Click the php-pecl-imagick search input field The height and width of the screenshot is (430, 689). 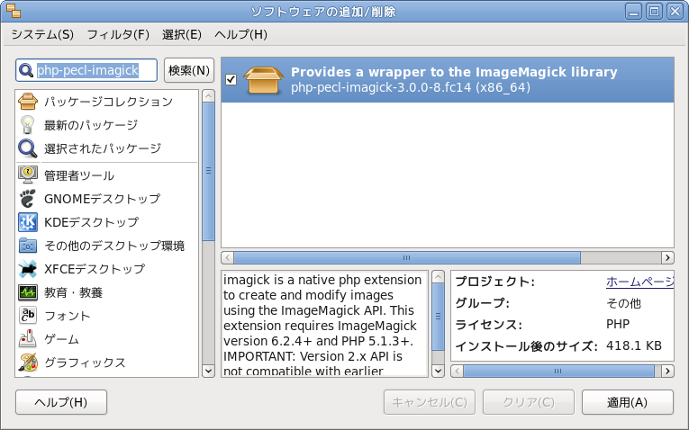click(86, 70)
